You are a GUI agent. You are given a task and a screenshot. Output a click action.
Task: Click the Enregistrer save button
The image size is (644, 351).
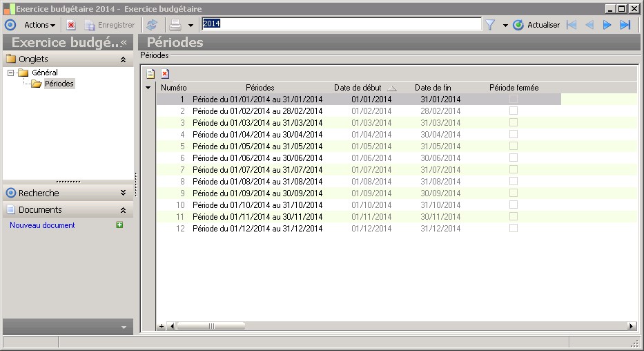coord(110,25)
